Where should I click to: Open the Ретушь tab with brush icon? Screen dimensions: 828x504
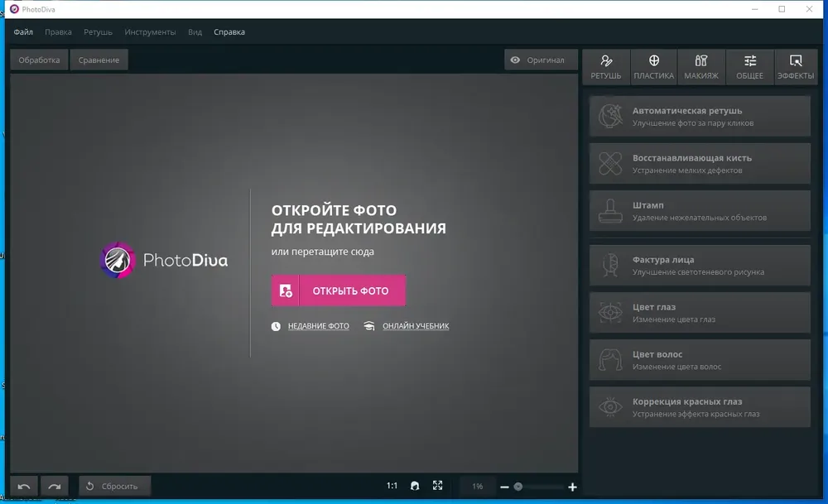(606, 66)
